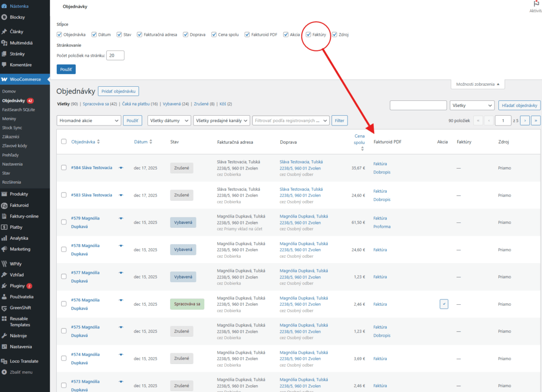This screenshot has height=392, width=542.
Task: Uncheck the Faktúry column checkbox
Action: coord(309,35)
